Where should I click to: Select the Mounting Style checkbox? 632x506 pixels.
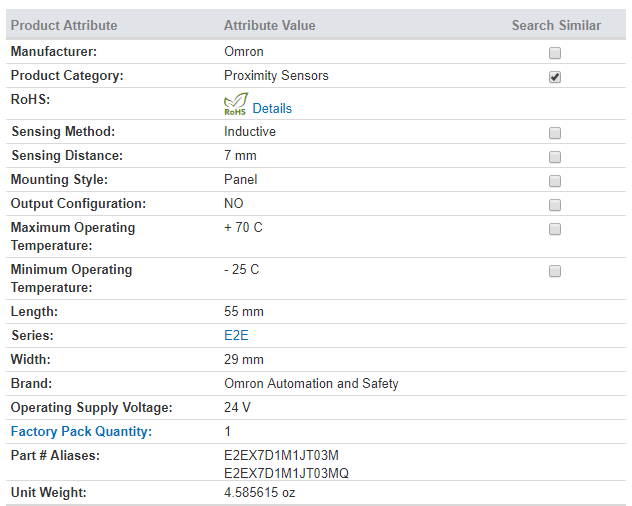[555, 181]
